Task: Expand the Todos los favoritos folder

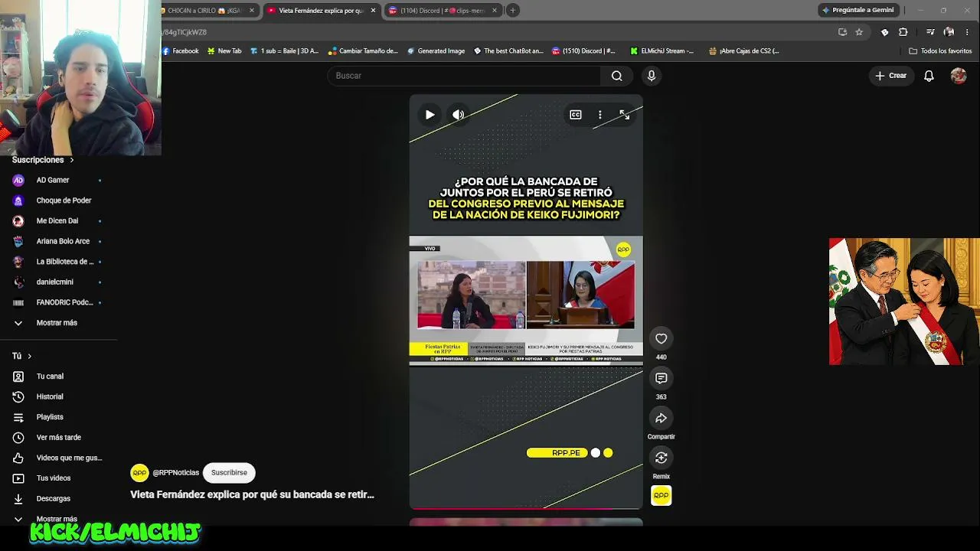Action: [x=940, y=51]
